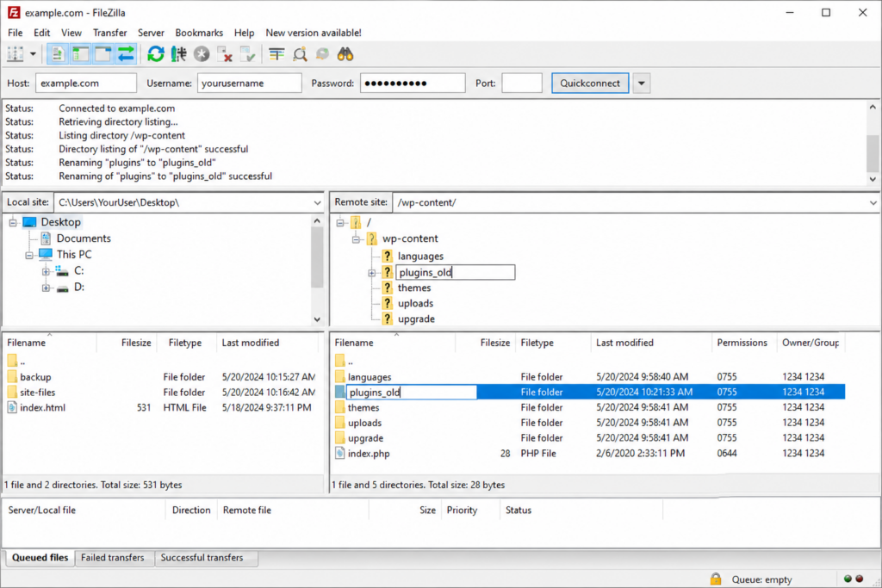Toggle directory comparison
This screenshot has height=588, width=882.
coord(300,54)
